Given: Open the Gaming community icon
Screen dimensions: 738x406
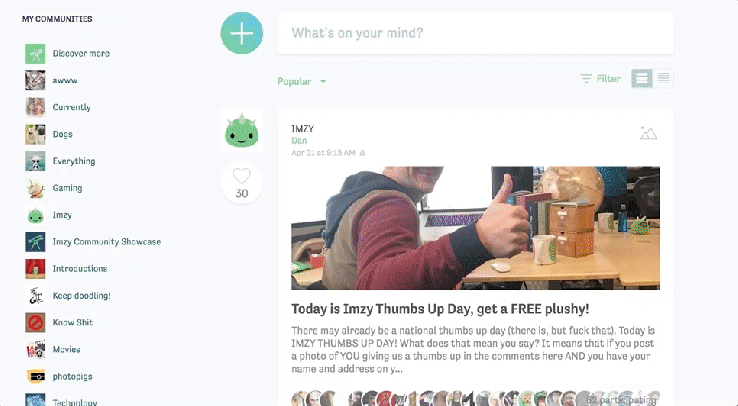Looking at the screenshot, I should coord(35,188).
